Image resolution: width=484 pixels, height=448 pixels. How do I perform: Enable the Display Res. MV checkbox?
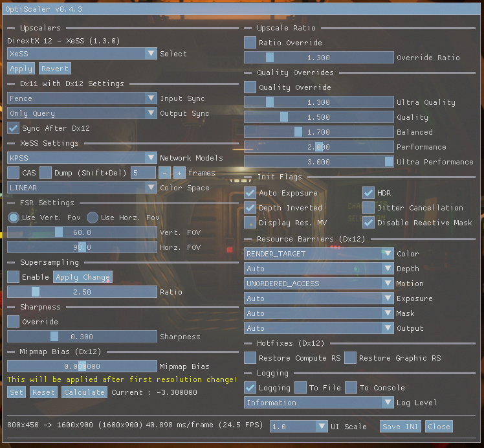(x=250, y=223)
